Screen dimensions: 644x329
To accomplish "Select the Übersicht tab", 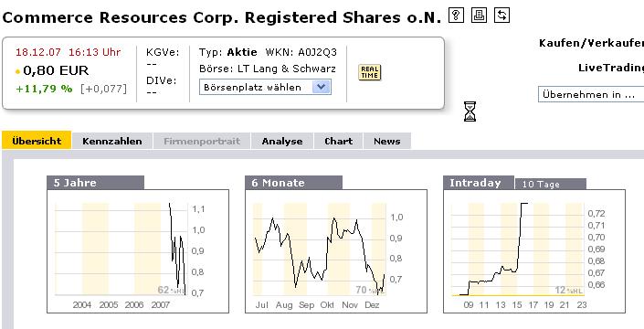I will (x=37, y=141).
